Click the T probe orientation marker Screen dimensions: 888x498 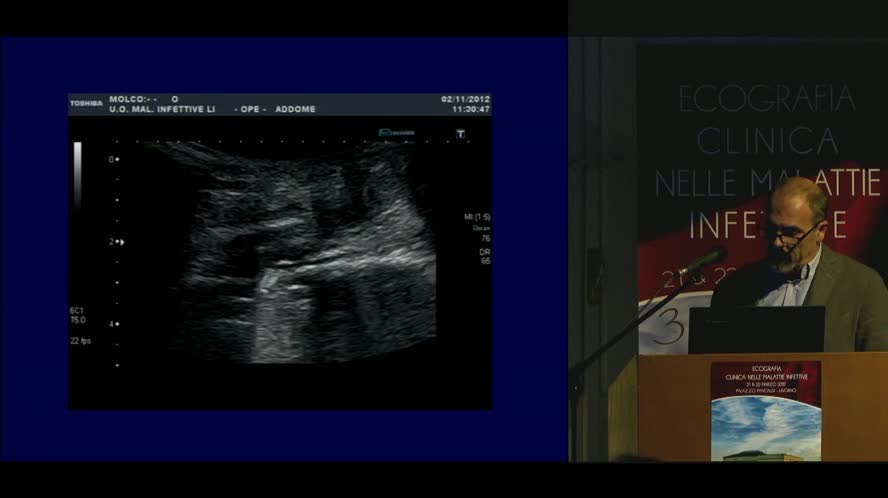click(459, 133)
